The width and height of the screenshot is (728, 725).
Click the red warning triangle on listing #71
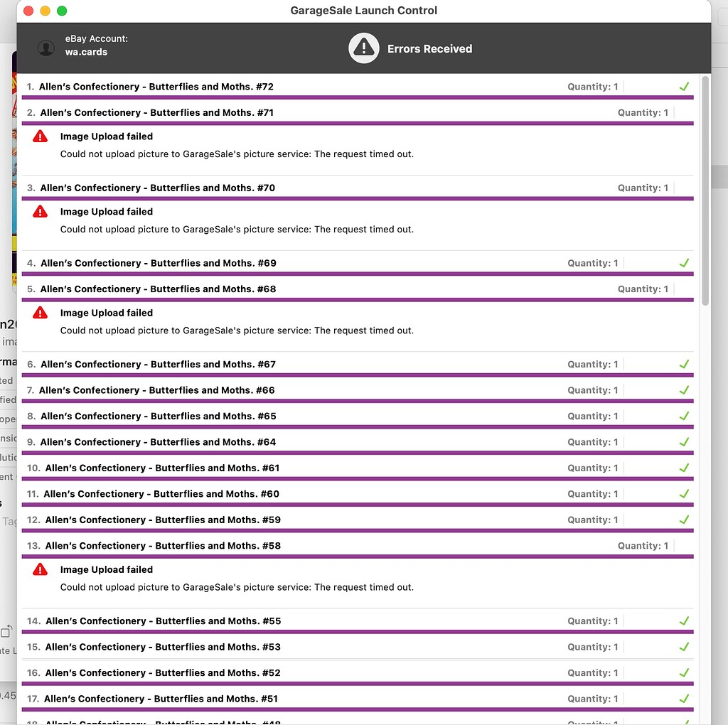tap(39, 136)
